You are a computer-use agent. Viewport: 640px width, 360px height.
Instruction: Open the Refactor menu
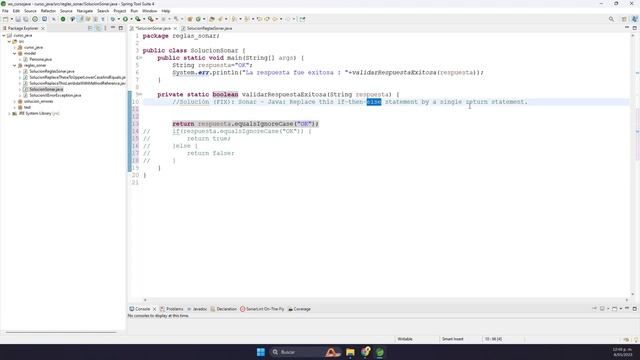(x=48, y=11)
